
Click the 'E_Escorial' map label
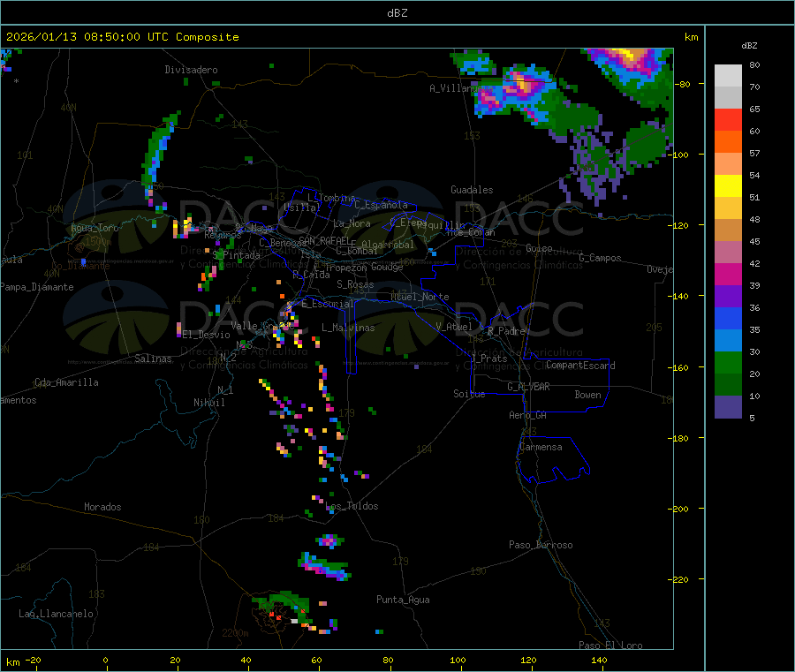click(328, 304)
